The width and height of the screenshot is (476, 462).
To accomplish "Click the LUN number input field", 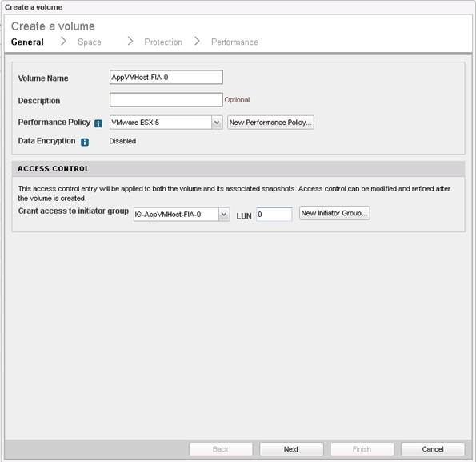I will pos(274,215).
